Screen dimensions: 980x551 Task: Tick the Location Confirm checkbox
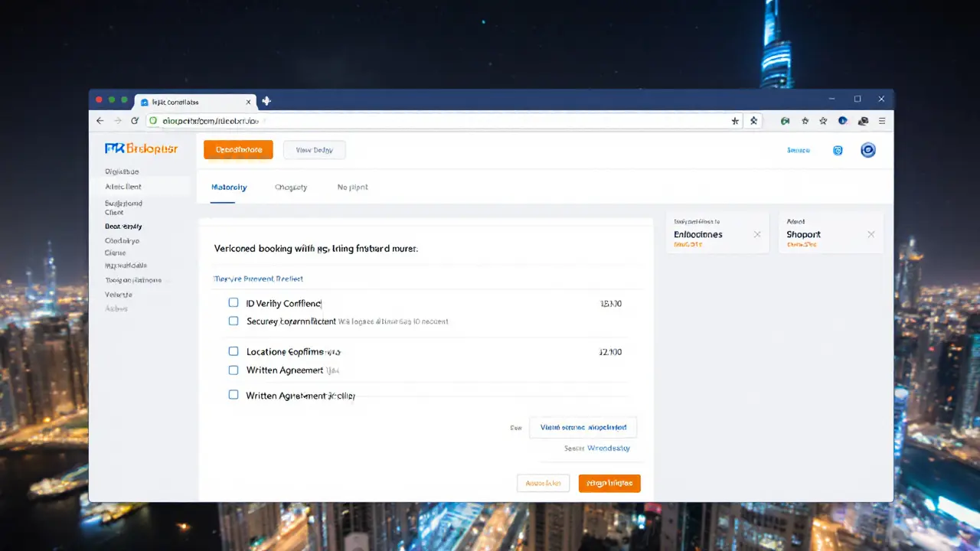pyautogui.click(x=234, y=351)
